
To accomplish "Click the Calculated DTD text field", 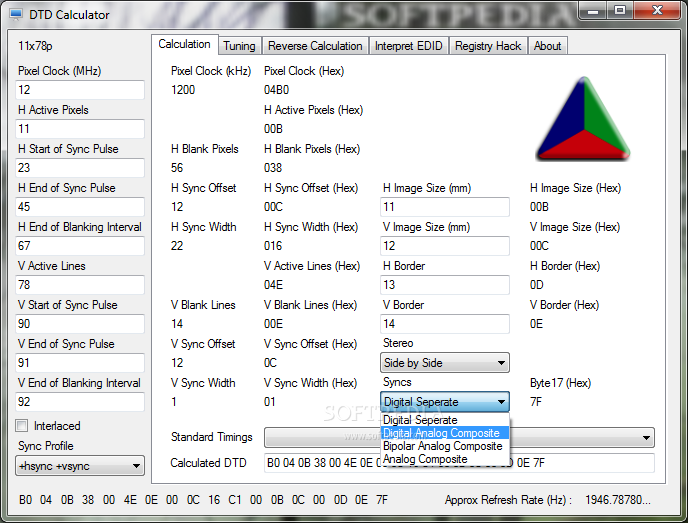I will [459, 463].
